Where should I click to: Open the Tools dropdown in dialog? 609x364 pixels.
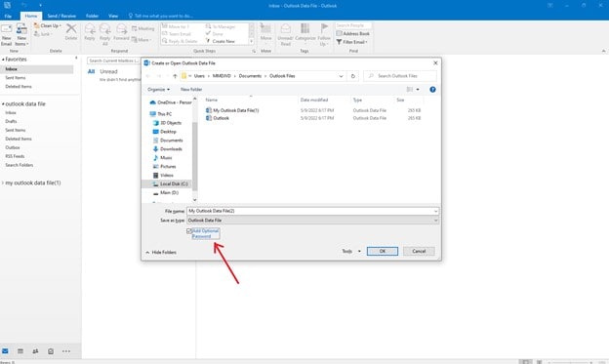tap(351, 252)
